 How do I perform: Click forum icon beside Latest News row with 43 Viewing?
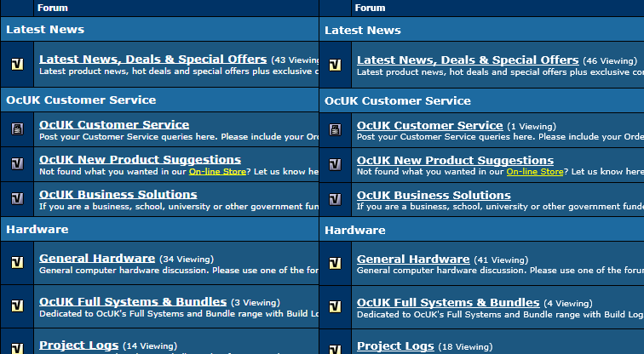(17, 65)
